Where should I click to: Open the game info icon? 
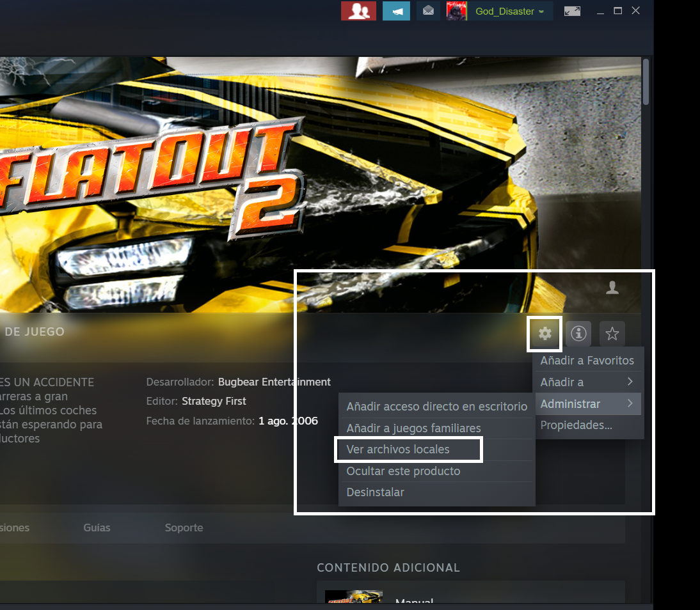point(578,333)
